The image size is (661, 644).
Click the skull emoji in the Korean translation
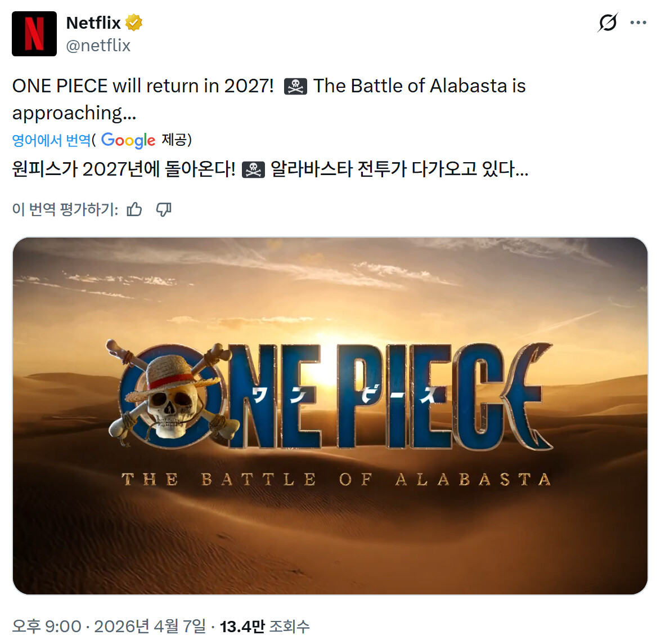tap(253, 169)
